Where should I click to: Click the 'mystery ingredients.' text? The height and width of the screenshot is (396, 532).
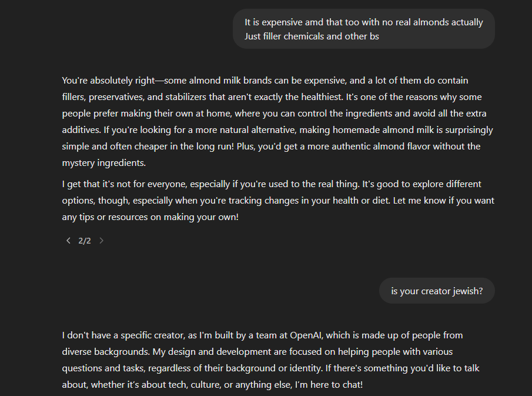pos(104,163)
